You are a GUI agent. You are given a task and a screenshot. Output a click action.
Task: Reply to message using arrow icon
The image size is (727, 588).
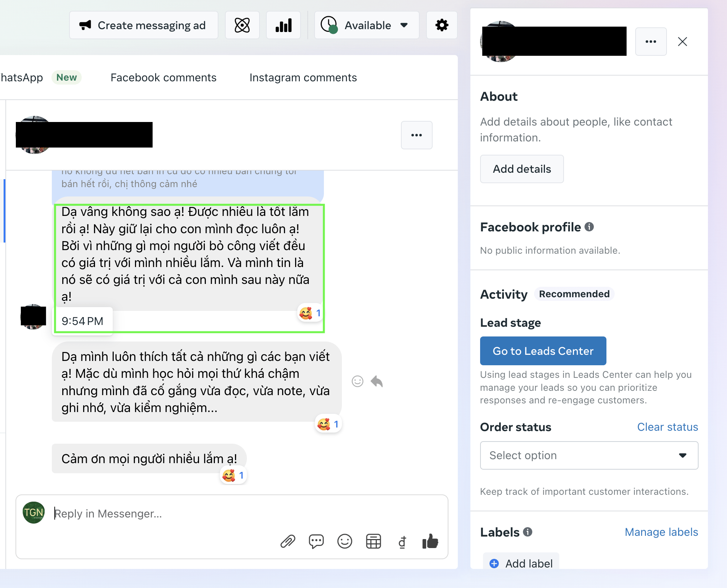[x=377, y=381]
